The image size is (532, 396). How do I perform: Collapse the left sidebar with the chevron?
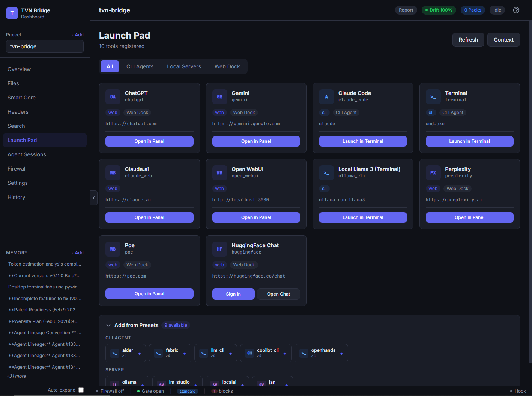(93, 198)
